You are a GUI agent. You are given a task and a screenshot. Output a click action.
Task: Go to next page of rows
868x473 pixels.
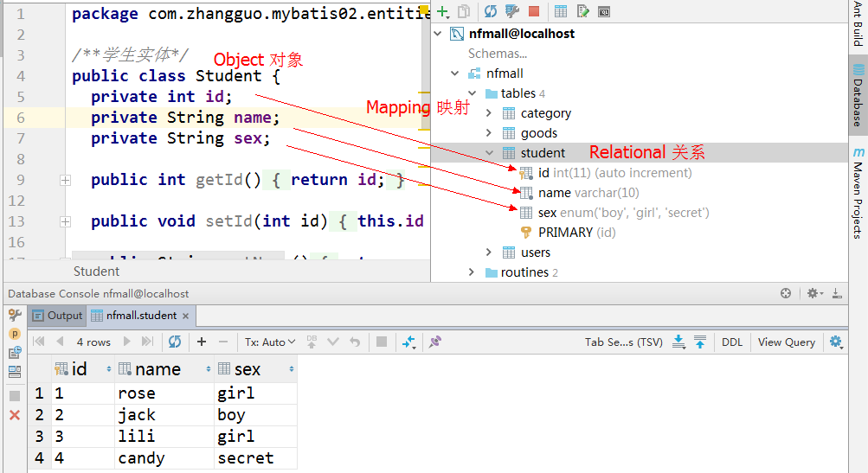point(126,342)
